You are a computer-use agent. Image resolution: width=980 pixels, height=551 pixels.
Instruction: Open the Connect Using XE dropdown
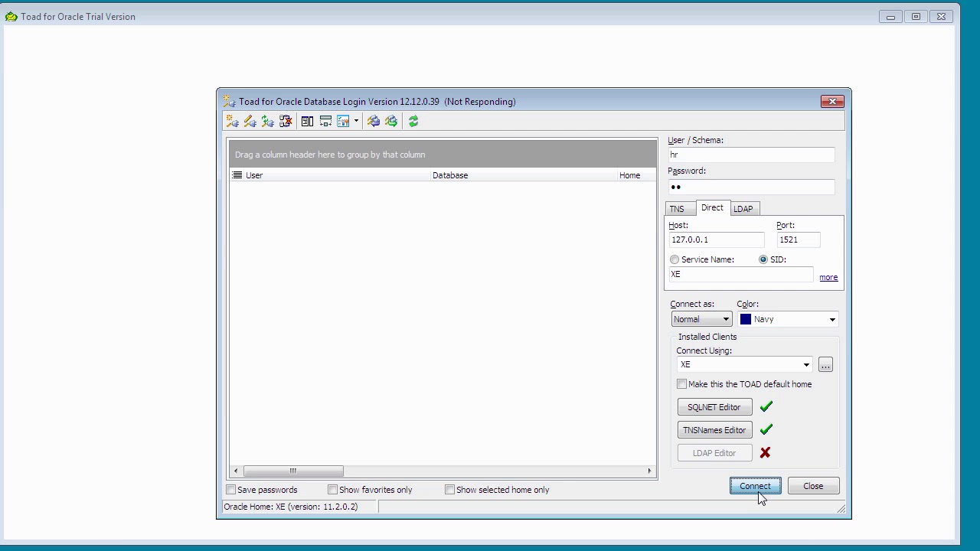click(x=806, y=365)
